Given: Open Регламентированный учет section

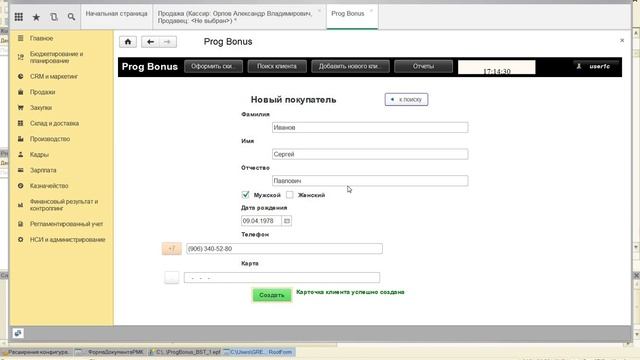Looking at the screenshot, I should click(x=66, y=224).
